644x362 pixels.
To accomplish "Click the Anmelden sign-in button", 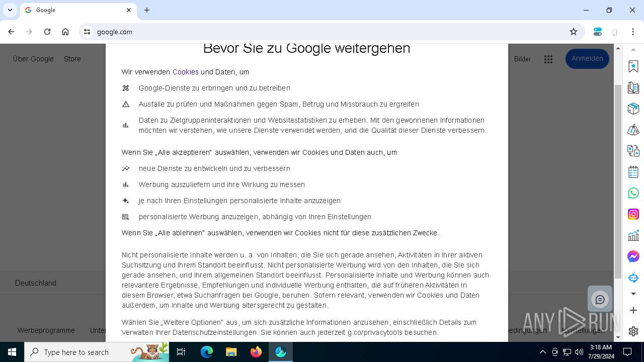I will [x=587, y=59].
